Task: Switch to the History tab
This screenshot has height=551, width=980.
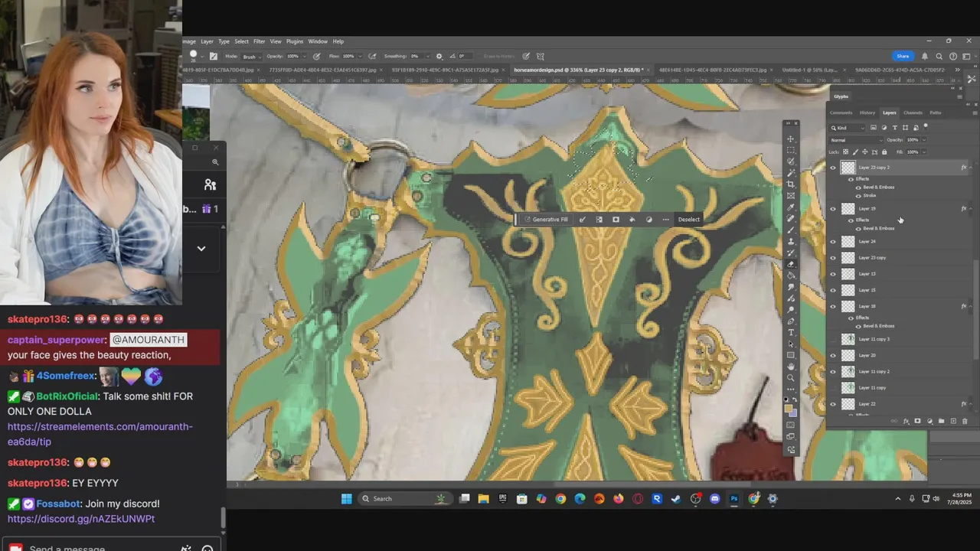Action: pos(867,112)
